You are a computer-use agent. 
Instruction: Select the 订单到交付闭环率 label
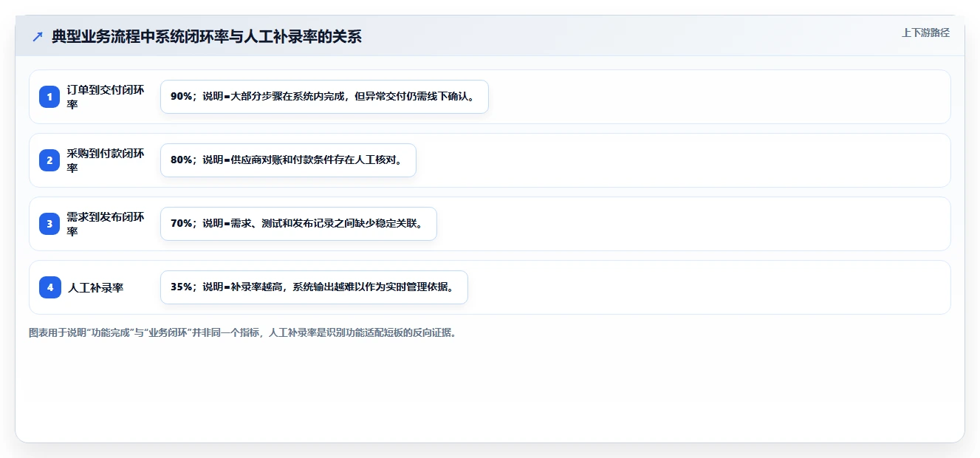pyautogui.click(x=106, y=97)
